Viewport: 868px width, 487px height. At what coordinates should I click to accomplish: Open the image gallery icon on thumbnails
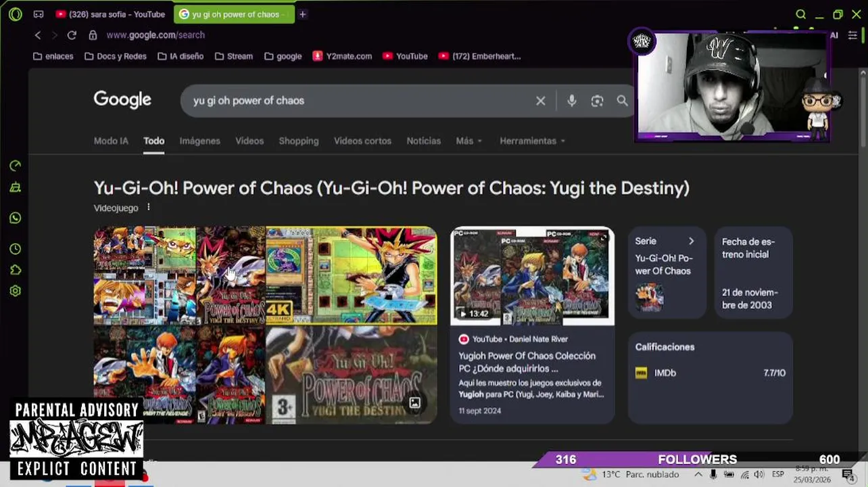(414, 403)
